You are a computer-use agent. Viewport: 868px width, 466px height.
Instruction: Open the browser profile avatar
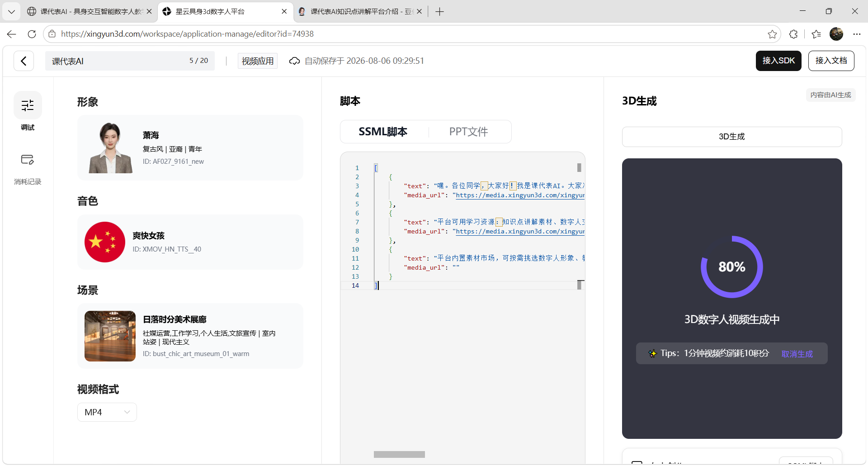pos(836,34)
